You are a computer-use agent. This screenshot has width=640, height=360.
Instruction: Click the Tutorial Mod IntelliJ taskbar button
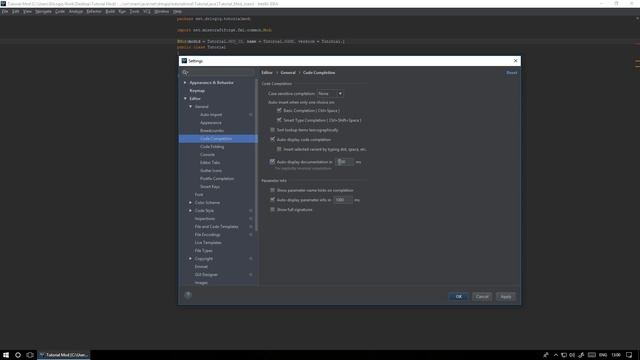point(64,355)
